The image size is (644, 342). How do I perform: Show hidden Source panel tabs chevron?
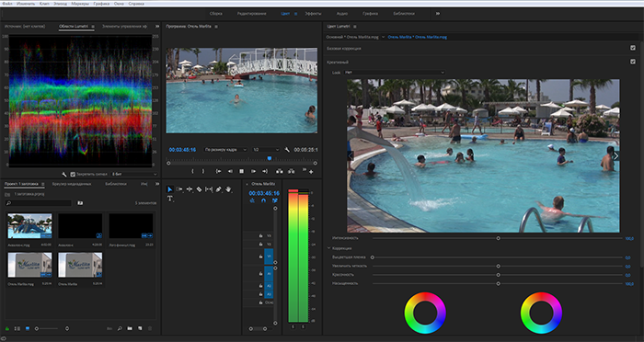tap(157, 27)
